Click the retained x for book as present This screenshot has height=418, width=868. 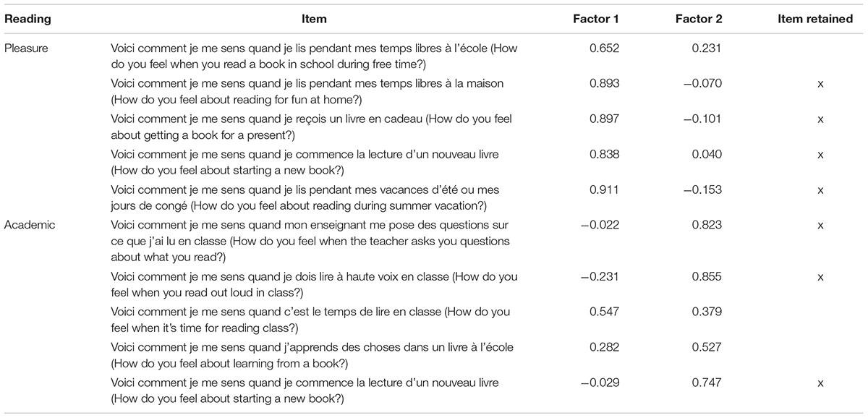(x=820, y=119)
